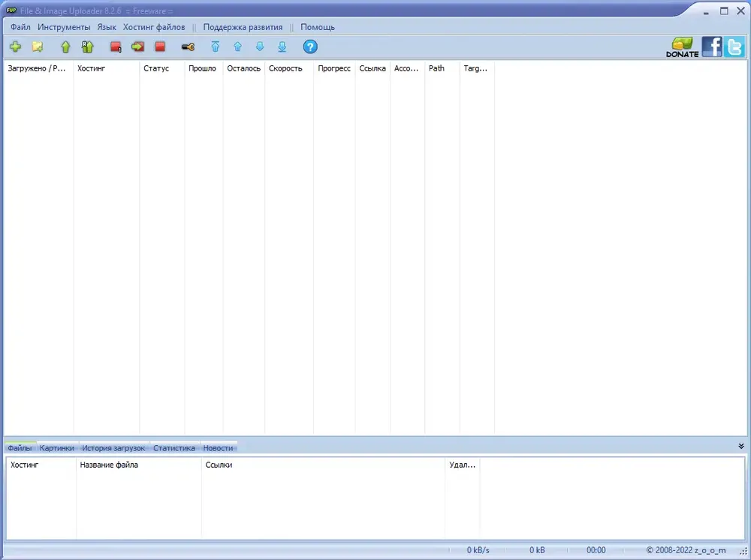
Task: Click the 00:00 time status entry
Action: coord(596,550)
